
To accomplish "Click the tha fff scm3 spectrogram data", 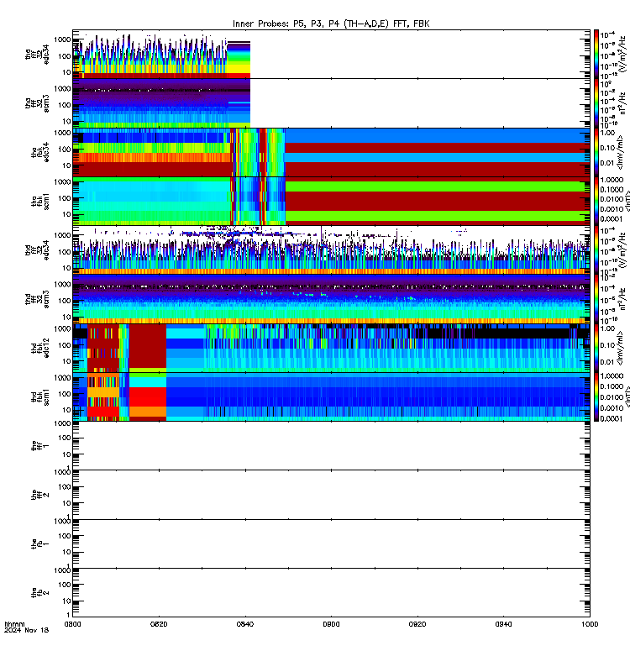I will pyautogui.click(x=161, y=103).
